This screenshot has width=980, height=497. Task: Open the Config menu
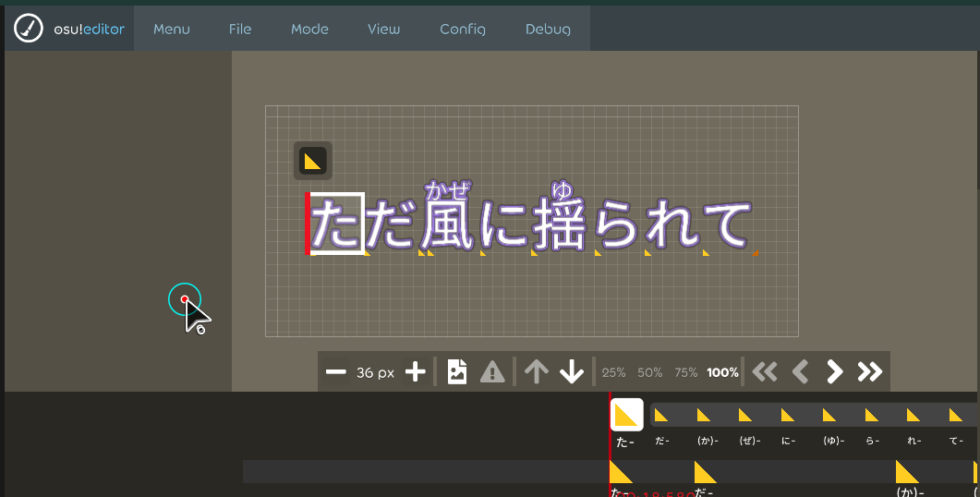462,29
